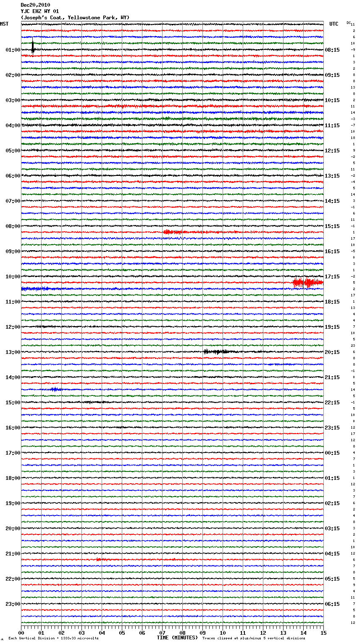
Task: Select the 15:00 MST row label
Action: point(13,403)
